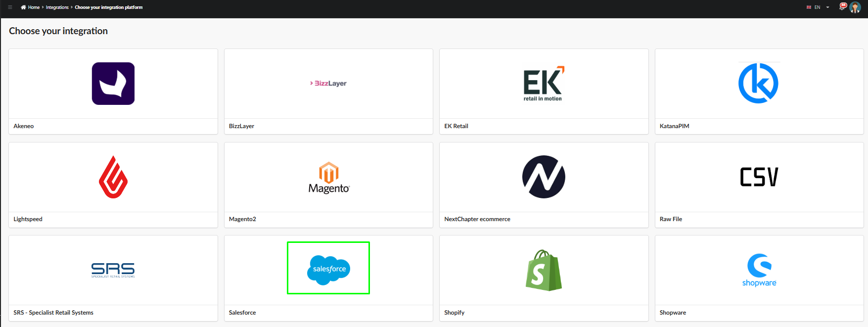The height and width of the screenshot is (327, 868).
Task: Go to the Home breadcrumb link
Action: (34, 7)
